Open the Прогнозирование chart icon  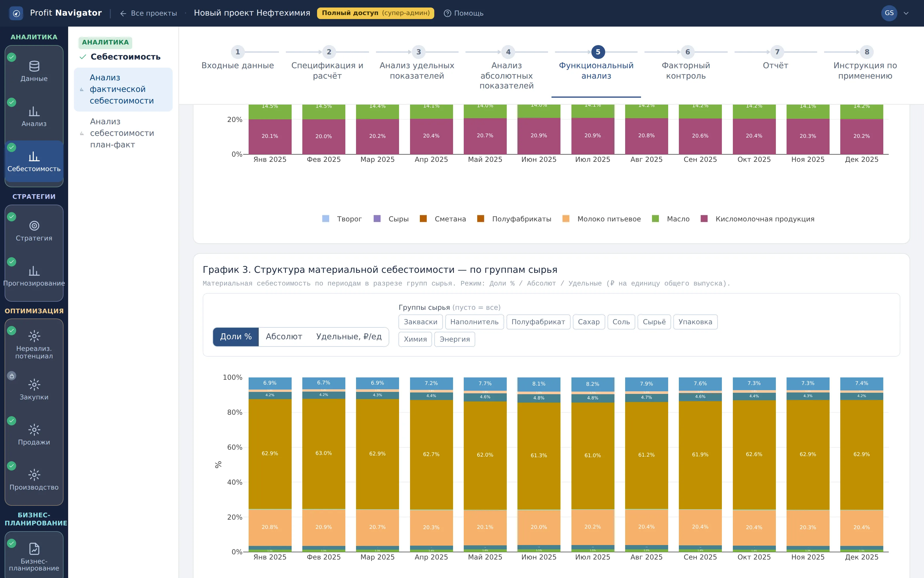(34, 271)
